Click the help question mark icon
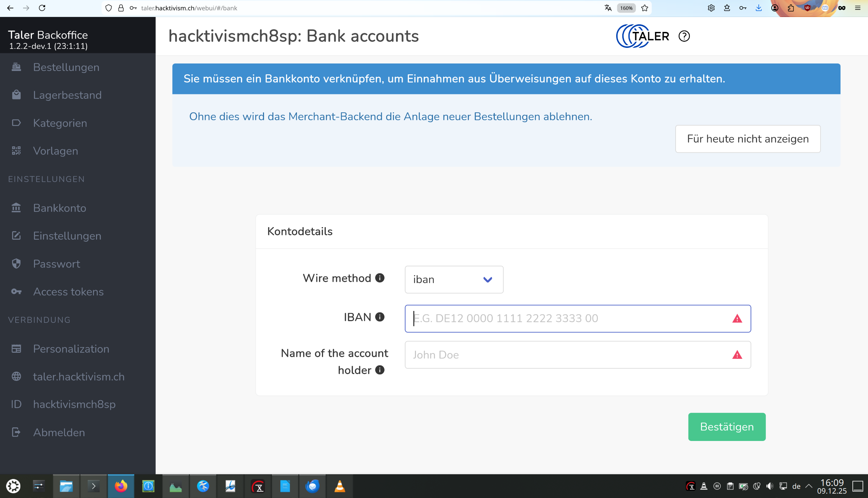Viewport: 868px width, 498px height. pyautogui.click(x=684, y=36)
